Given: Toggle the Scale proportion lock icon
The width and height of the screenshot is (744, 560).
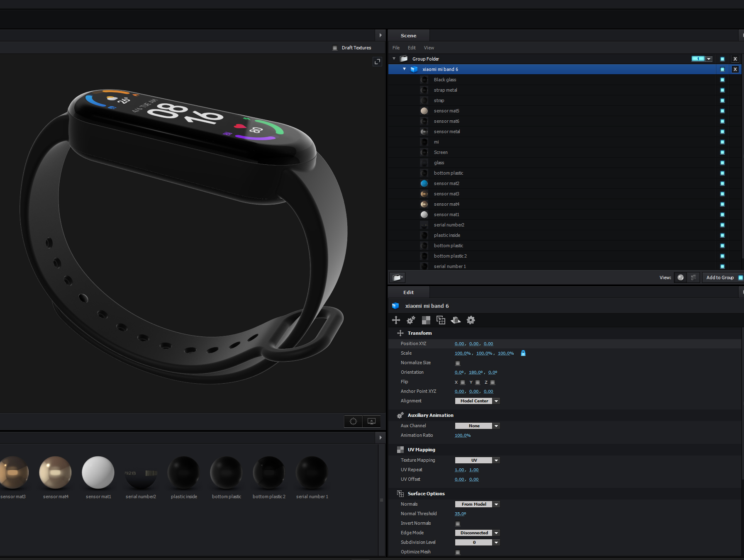Looking at the screenshot, I should point(523,353).
